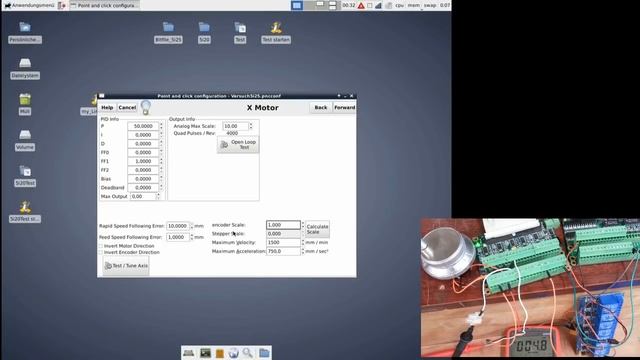Click the Maximum Velocity spinner arrows
This screenshot has width=640, height=360.
(x=303, y=242)
